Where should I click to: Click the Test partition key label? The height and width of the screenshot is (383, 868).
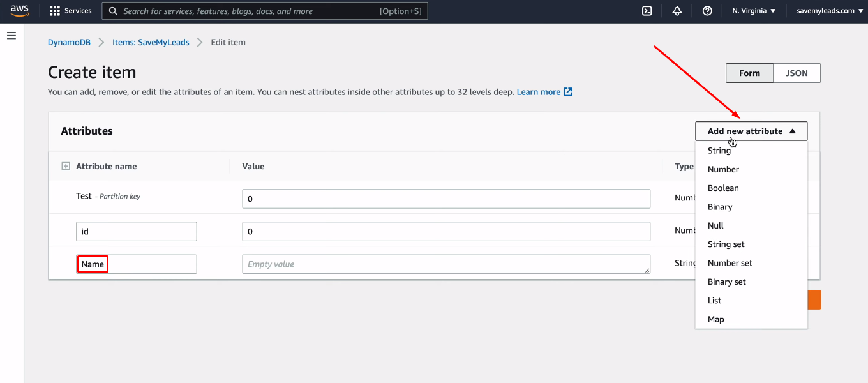coord(108,196)
